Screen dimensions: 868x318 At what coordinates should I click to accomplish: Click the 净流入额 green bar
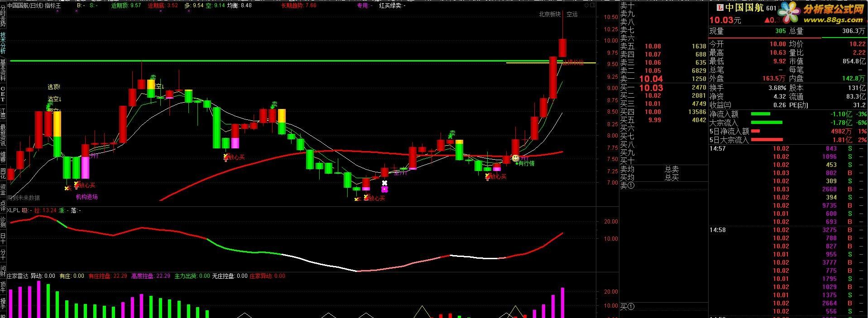tap(761, 114)
